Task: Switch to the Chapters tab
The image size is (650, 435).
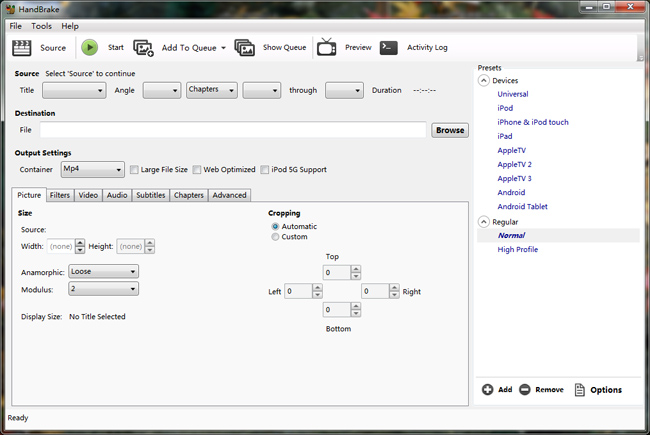Action: pyautogui.click(x=189, y=195)
